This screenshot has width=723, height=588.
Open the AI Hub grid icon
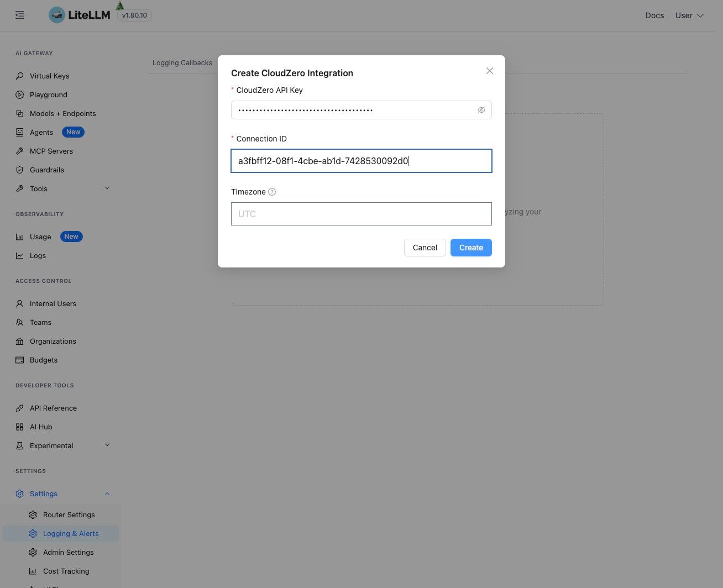click(20, 427)
